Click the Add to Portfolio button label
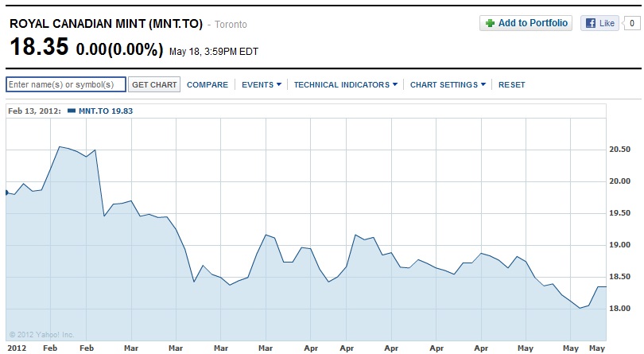The image size is (644, 354). (x=533, y=23)
